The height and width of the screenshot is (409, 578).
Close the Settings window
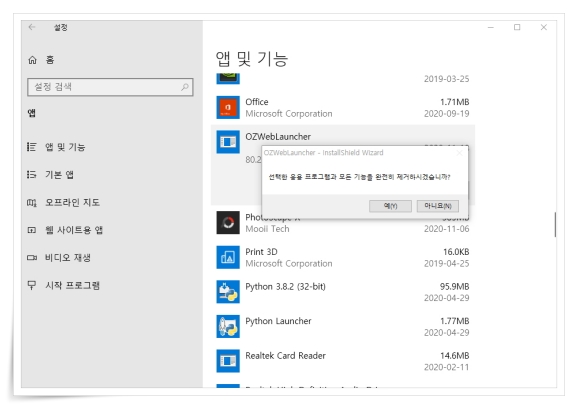coord(544,27)
